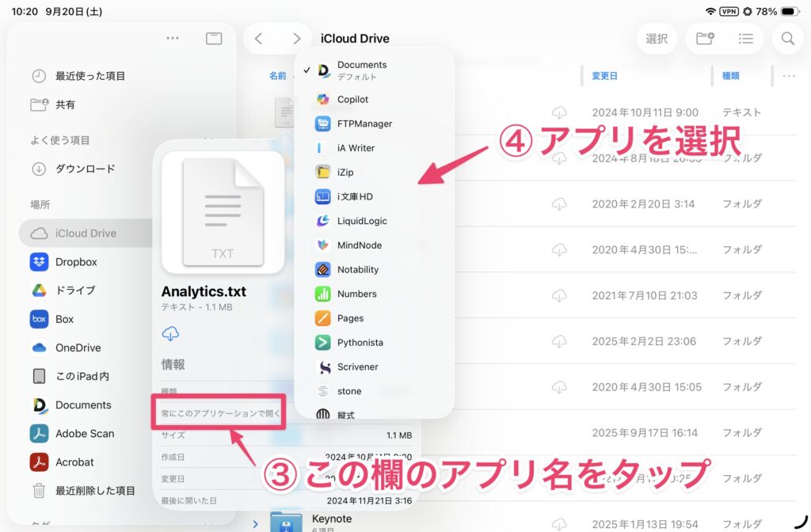
Task: Toggle the sidebar panel icon
Action: (214, 38)
